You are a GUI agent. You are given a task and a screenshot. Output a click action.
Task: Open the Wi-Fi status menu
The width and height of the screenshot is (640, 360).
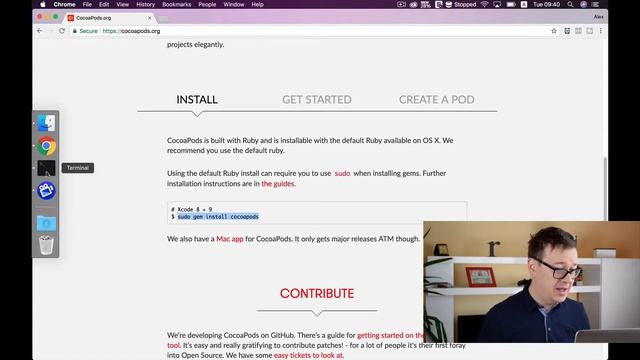tap(484, 4)
